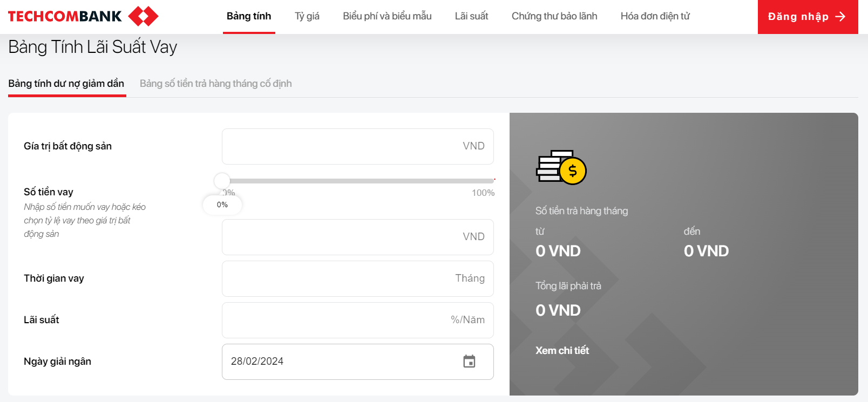
Task: Focus the Thời gian vay months field
Action: tap(358, 278)
